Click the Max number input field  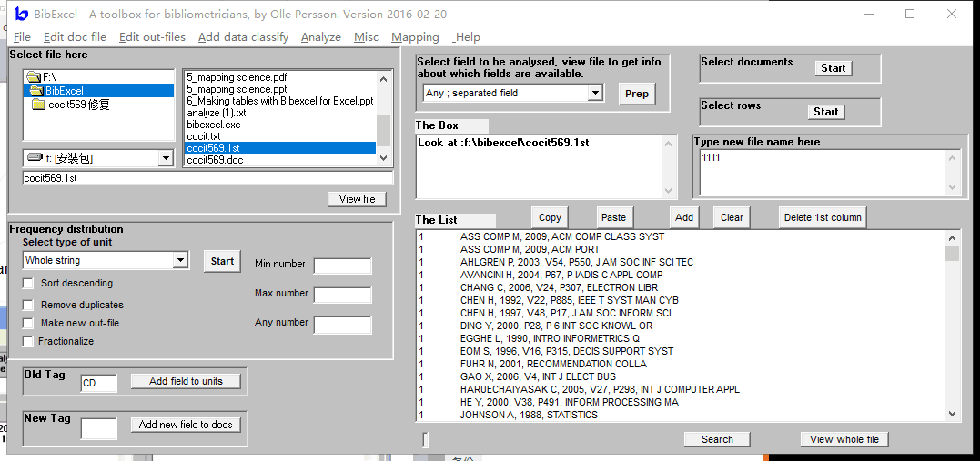342,295
